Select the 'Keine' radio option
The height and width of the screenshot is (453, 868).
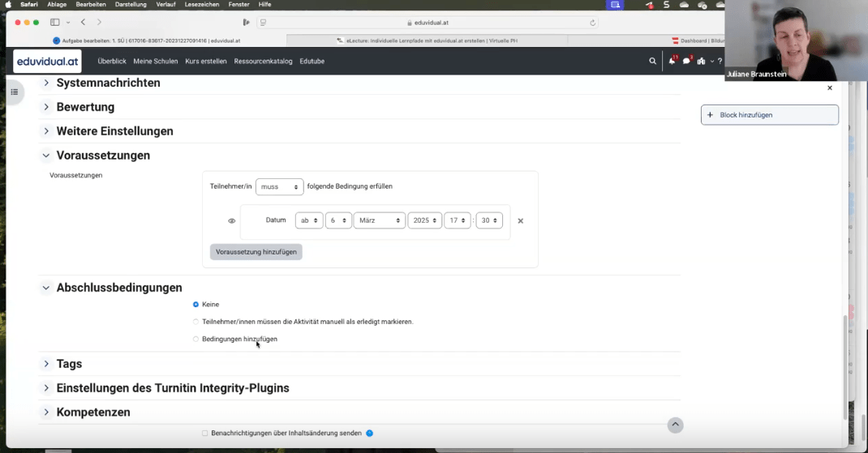(x=196, y=305)
